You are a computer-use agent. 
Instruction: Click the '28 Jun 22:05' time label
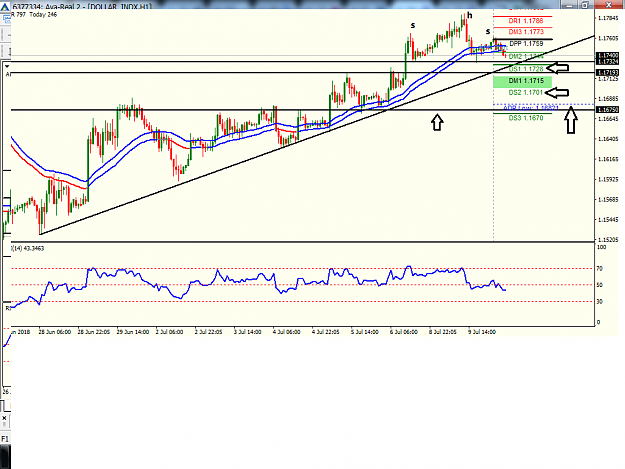[x=94, y=332]
